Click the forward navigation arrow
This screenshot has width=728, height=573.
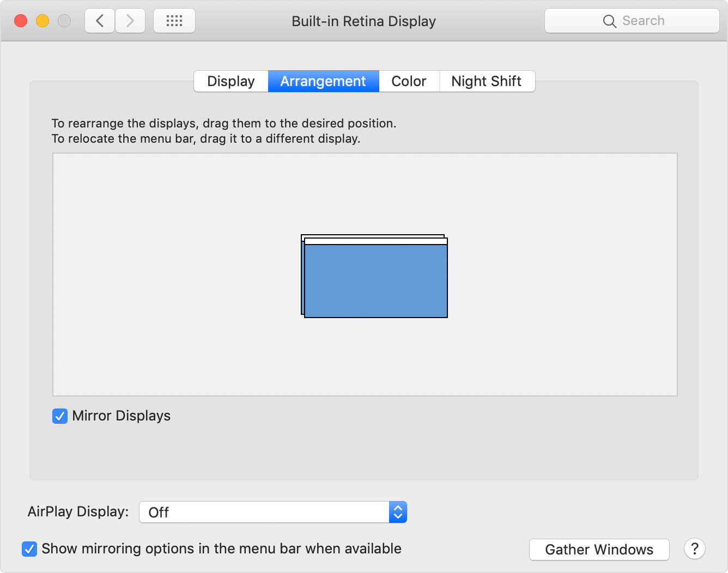coord(130,20)
